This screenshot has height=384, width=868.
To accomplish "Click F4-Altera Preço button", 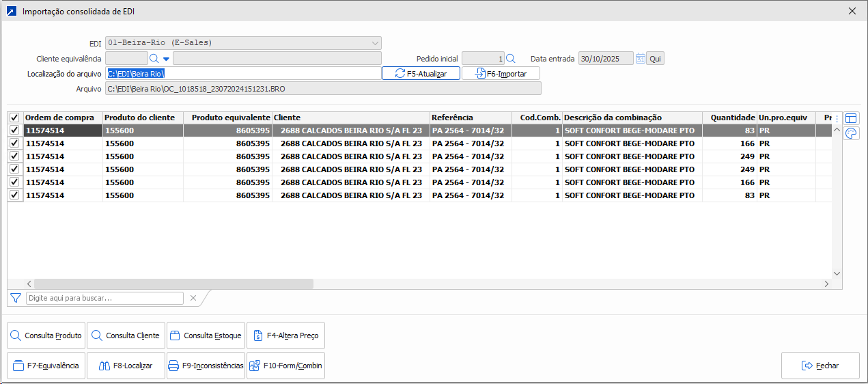I will tap(285, 335).
